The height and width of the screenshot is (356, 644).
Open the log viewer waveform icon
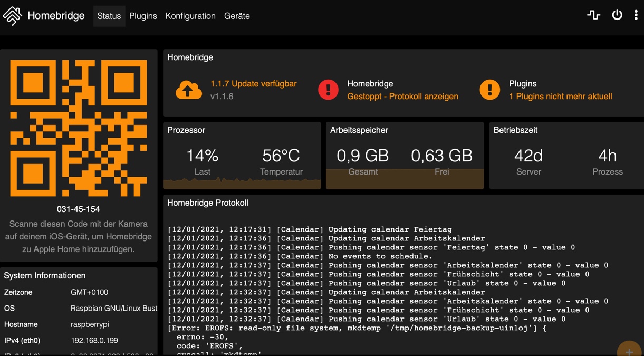point(593,15)
